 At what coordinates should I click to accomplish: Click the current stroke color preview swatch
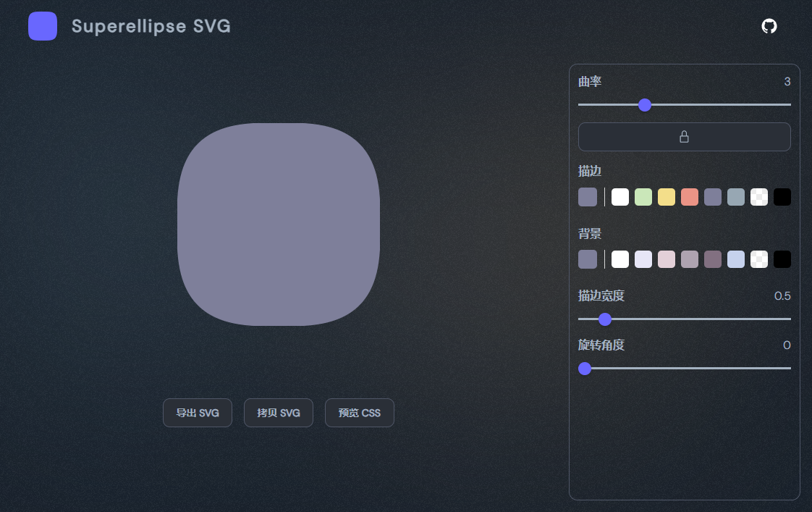(588, 196)
